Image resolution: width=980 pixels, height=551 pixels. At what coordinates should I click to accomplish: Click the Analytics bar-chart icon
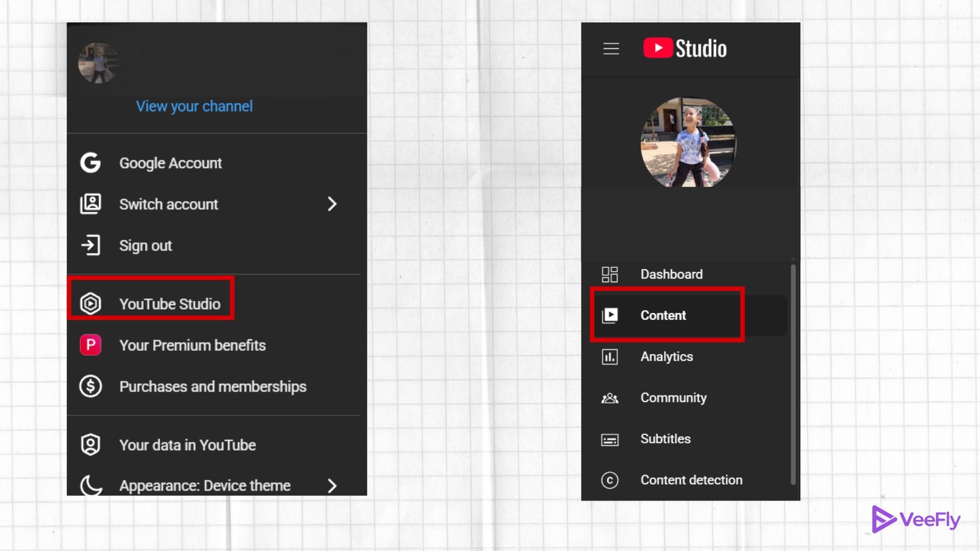click(x=610, y=357)
